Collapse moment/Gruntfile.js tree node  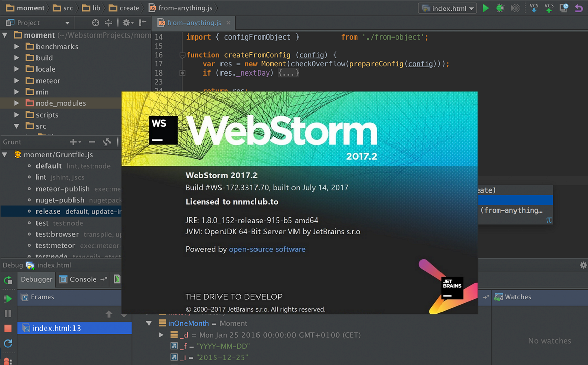coord(5,155)
